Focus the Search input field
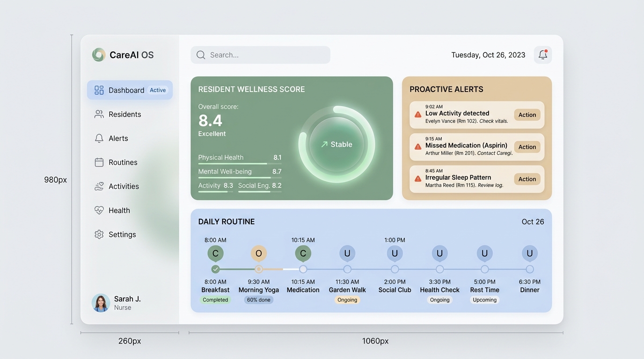 [x=260, y=55]
